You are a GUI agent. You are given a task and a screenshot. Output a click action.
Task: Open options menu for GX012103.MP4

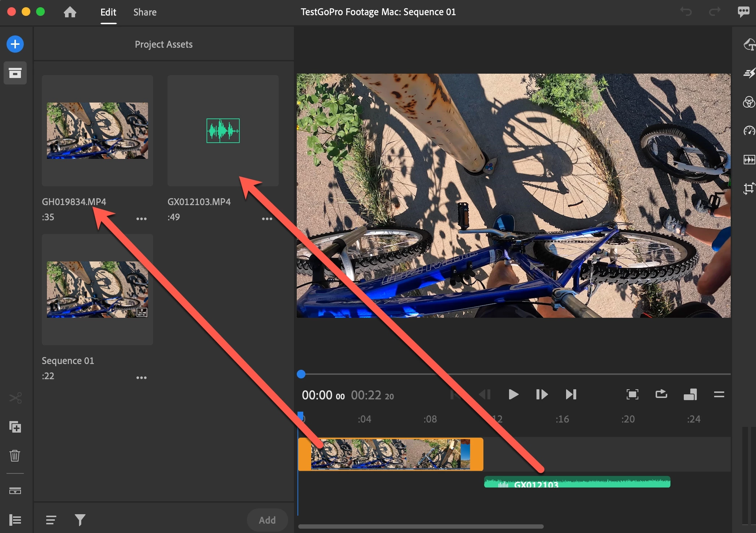tap(267, 219)
